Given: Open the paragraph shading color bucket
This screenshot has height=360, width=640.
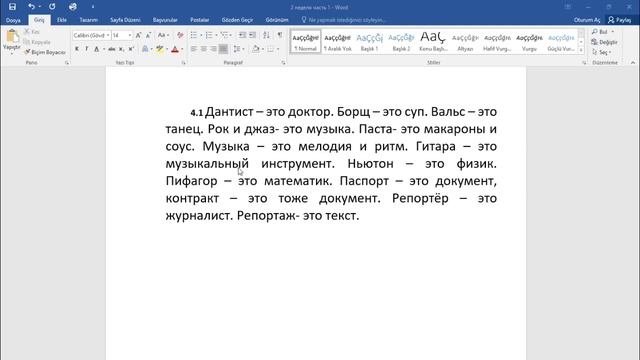Looking at the screenshot, I should click(x=256, y=49).
